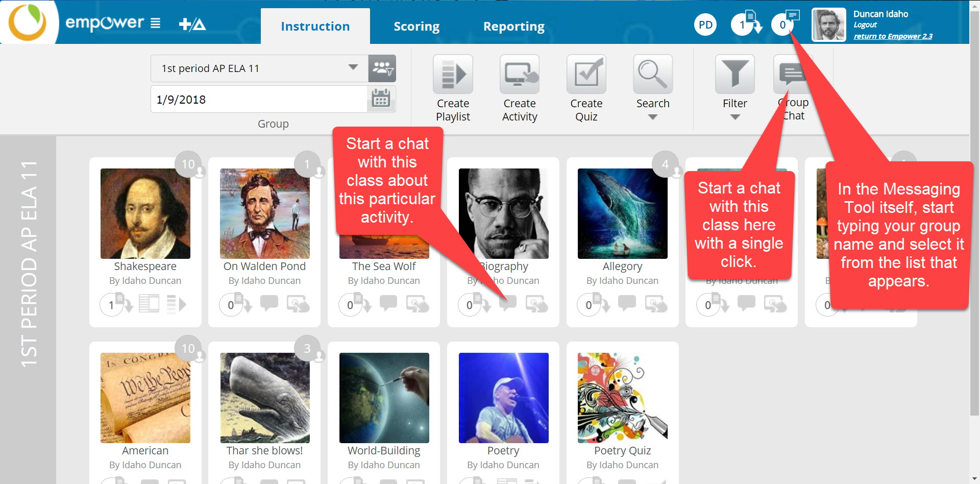Image resolution: width=980 pixels, height=484 pixels.
Task: Follow the return to Empower 2.3 link
Action: tap(893, 36)
